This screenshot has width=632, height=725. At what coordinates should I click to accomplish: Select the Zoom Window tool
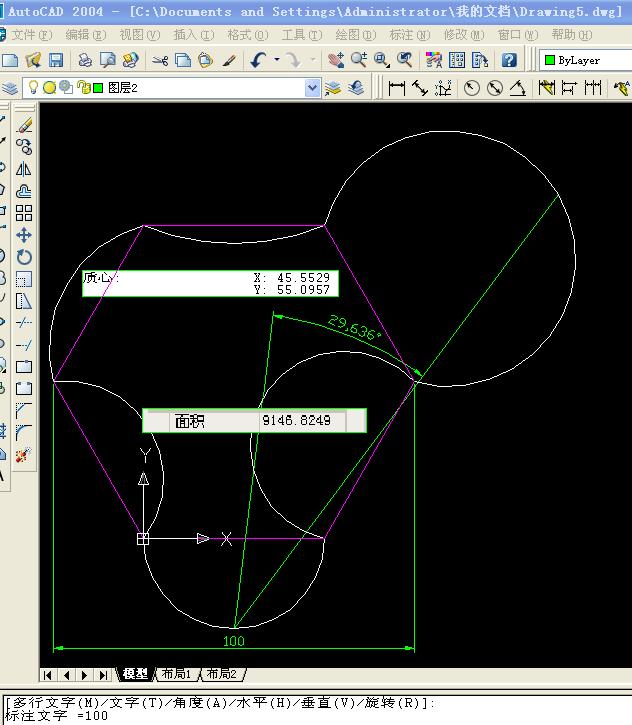click(381, 60)
